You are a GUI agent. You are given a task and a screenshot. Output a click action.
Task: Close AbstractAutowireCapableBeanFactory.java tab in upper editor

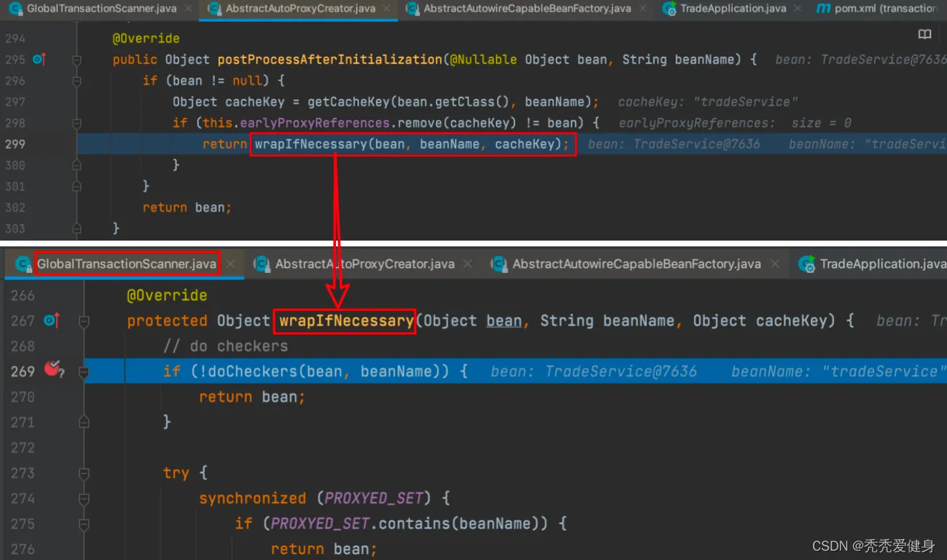coord(643,9)
